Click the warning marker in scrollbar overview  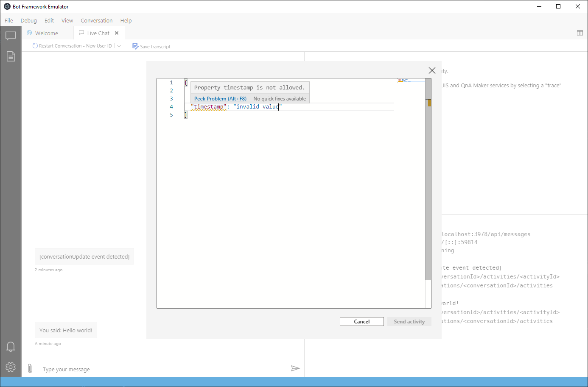[429, 103]
